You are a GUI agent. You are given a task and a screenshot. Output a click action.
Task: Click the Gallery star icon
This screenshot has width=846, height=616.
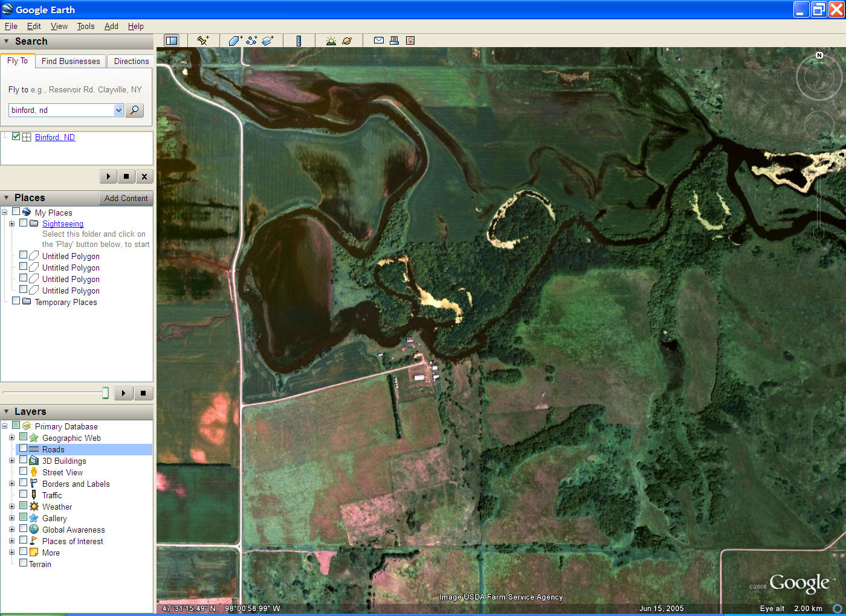34,518
